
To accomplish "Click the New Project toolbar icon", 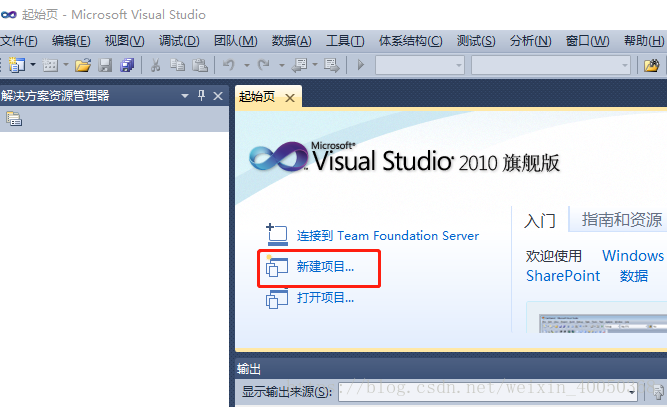I will coord(17,65).
